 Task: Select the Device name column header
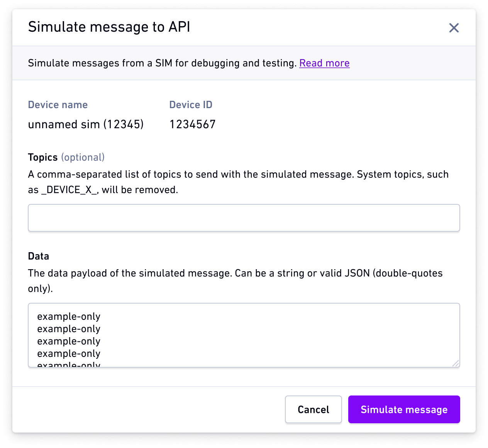tap(58, 104)
